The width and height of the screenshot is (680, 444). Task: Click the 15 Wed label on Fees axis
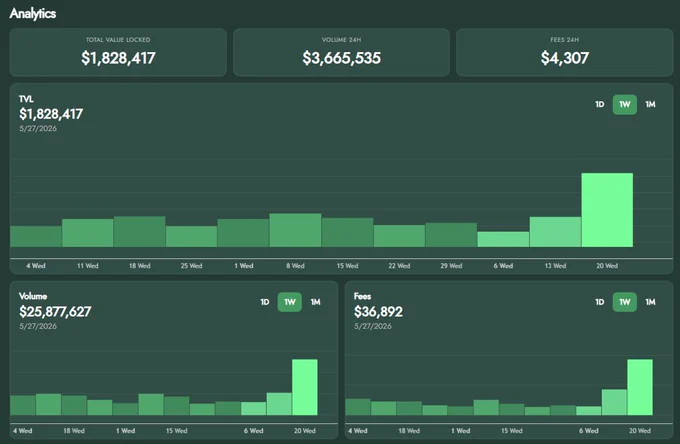(x=512, y=431)
